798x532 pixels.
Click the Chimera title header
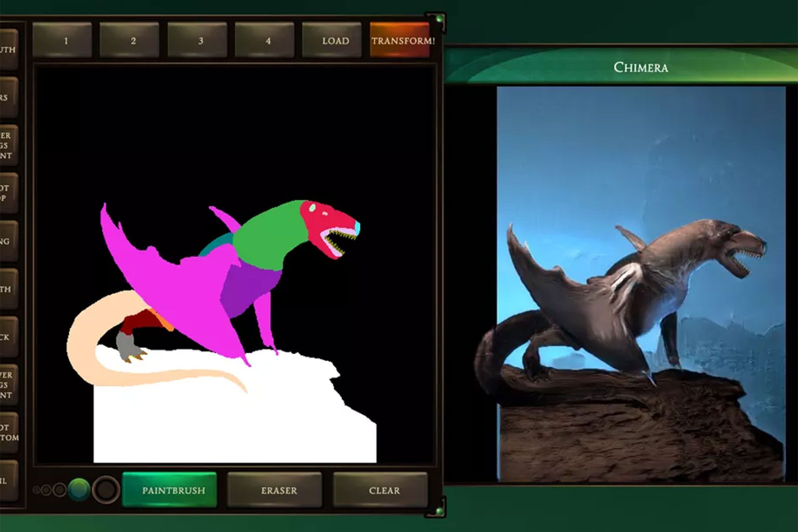tap(641, 67)
